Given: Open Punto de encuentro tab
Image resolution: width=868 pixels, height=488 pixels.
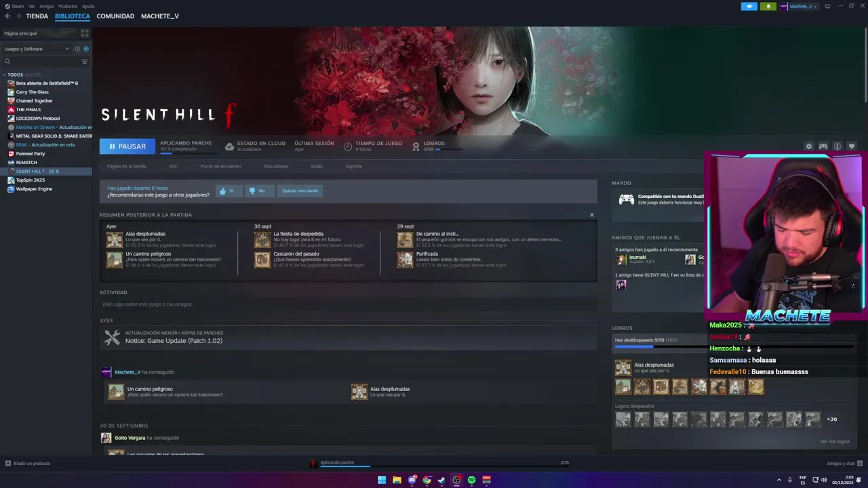Looking at the screenshot, I should [x=220, y=166].
